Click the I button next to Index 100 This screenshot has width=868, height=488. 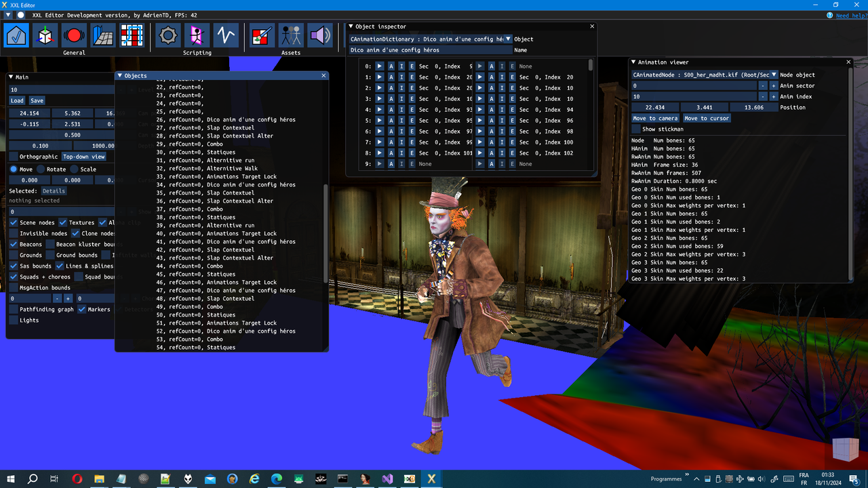click(502, 142)
